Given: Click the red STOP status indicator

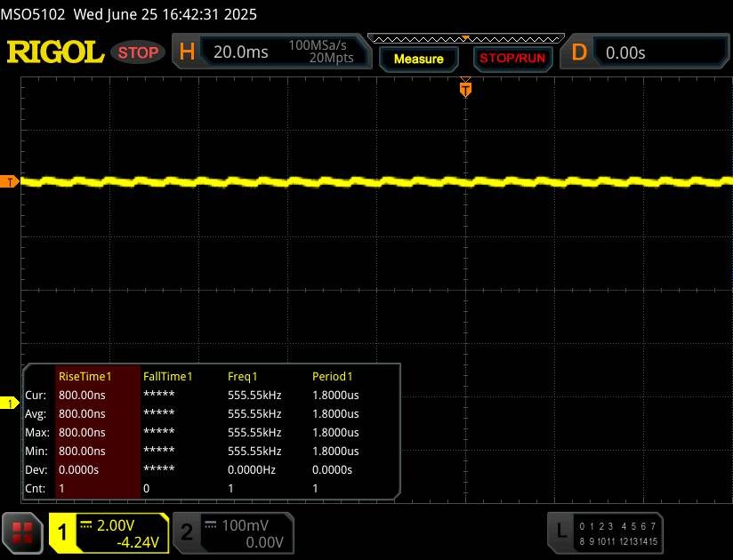Looking at the screenshot, I should click(138, 52).
